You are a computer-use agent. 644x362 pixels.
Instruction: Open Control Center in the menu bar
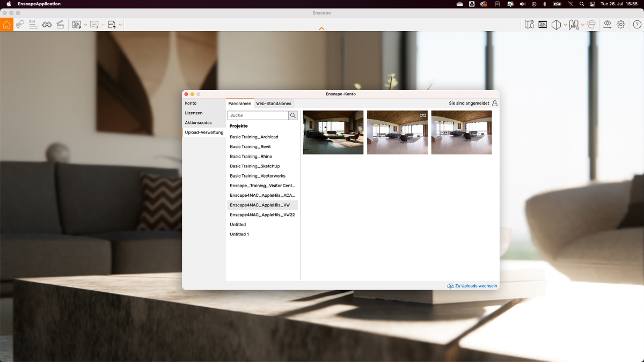592,4
